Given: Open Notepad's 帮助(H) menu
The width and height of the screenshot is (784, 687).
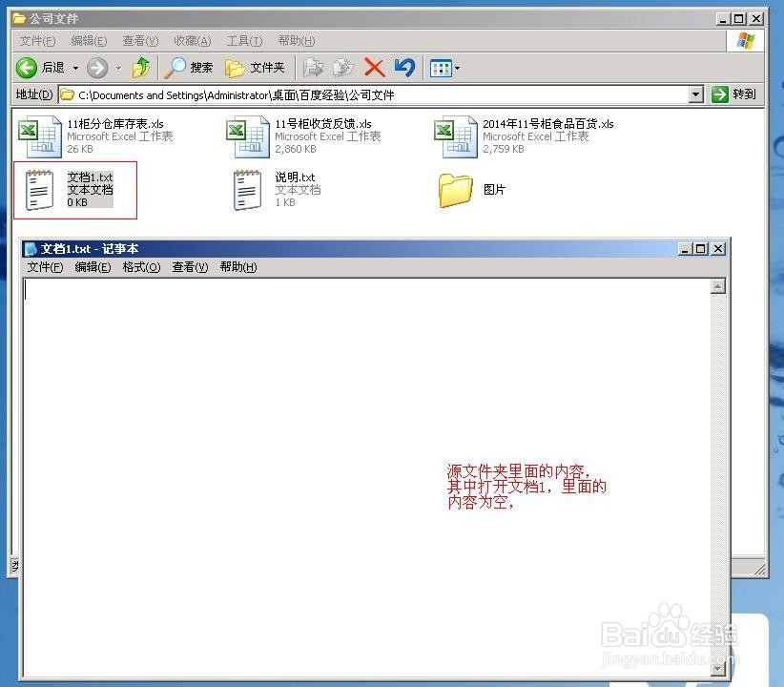Looking at the screenshot, I should pyautogui.click(x=238, y=267).
